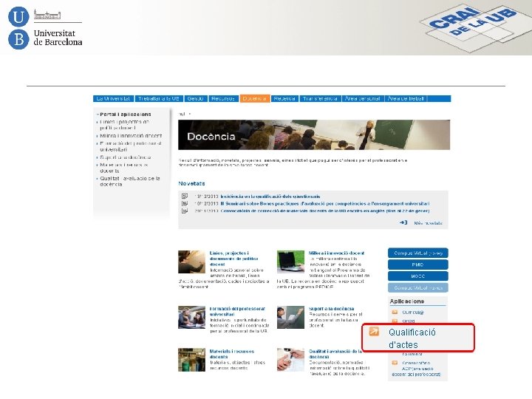The image size is (532, 399).
Task: Switch to the Recursos tab
Action: click(x=223, y=98)
